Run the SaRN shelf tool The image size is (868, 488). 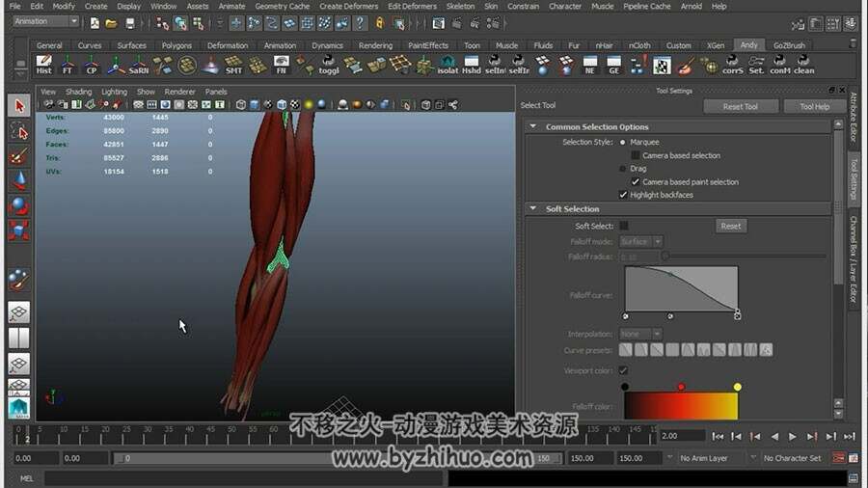click(138, 65)
